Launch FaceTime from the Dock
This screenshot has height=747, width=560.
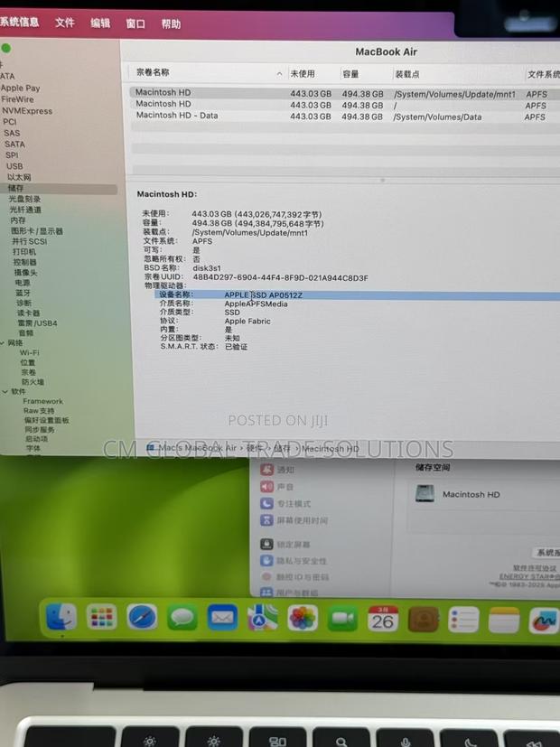[x=343, y=619]
